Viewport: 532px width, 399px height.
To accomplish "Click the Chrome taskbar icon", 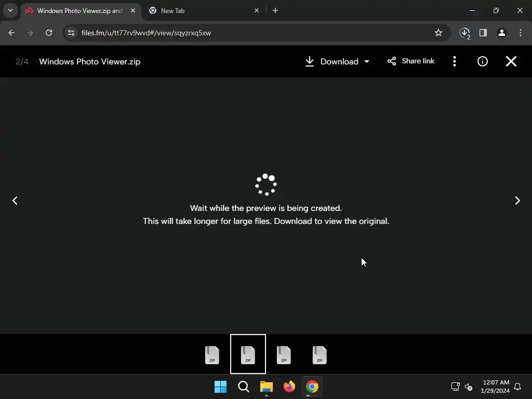I will (312, 387).
